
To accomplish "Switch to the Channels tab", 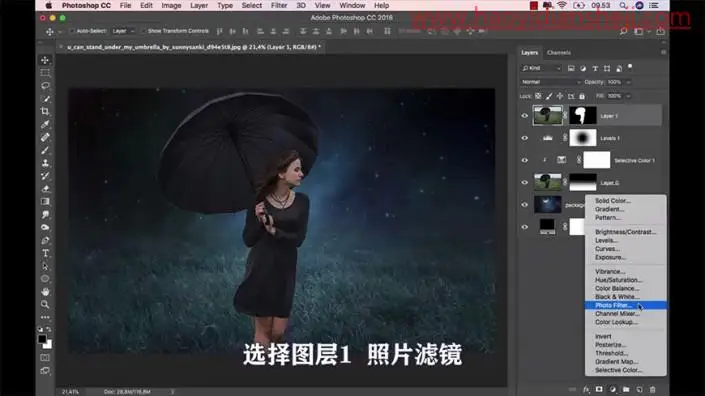I will [559, 53].
